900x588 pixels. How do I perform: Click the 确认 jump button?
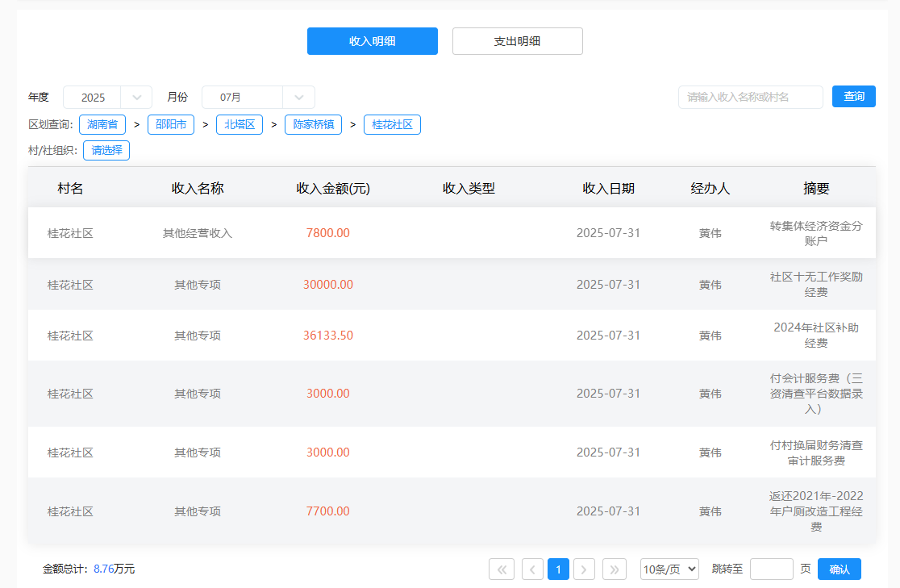[x=839, y=569]
